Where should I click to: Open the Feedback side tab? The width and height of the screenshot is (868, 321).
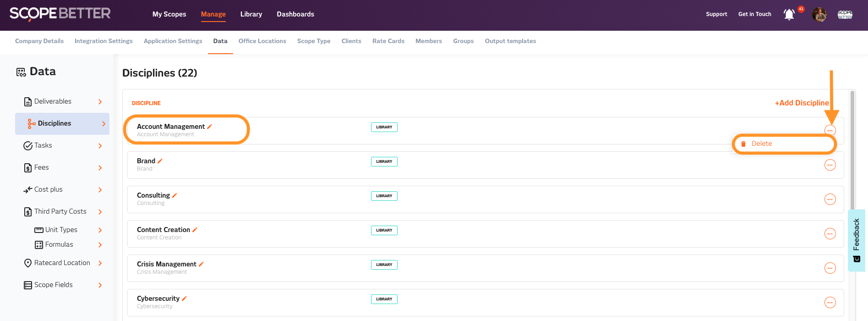tap(856, 240)
